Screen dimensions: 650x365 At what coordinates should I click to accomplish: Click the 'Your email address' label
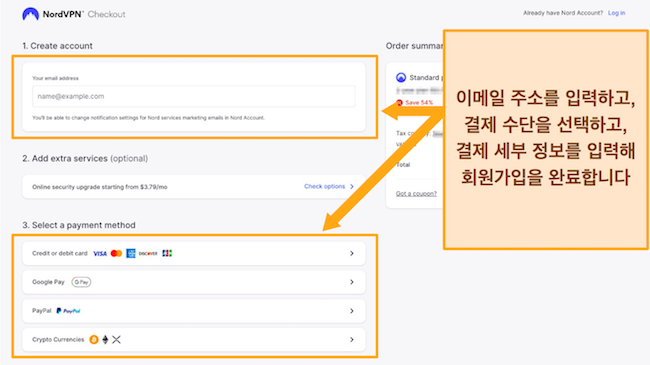pyautogui.click(x=55, y=78)
